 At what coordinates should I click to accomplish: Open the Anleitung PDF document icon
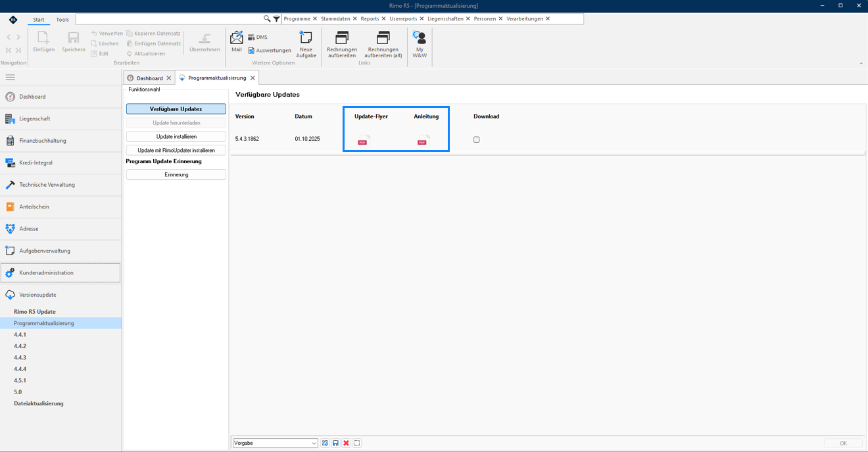tap(423, 139)
